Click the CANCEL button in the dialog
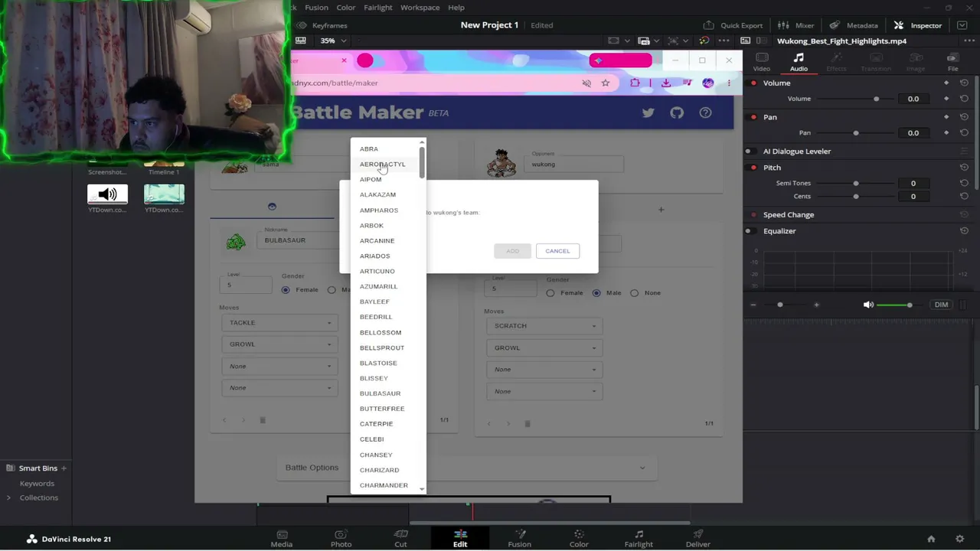The image size is (980, 551). tap(557, 251)
